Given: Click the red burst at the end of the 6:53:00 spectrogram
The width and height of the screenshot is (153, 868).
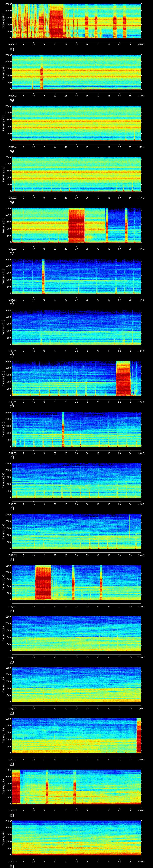Looking at the screenshot, I should point(139,736).
